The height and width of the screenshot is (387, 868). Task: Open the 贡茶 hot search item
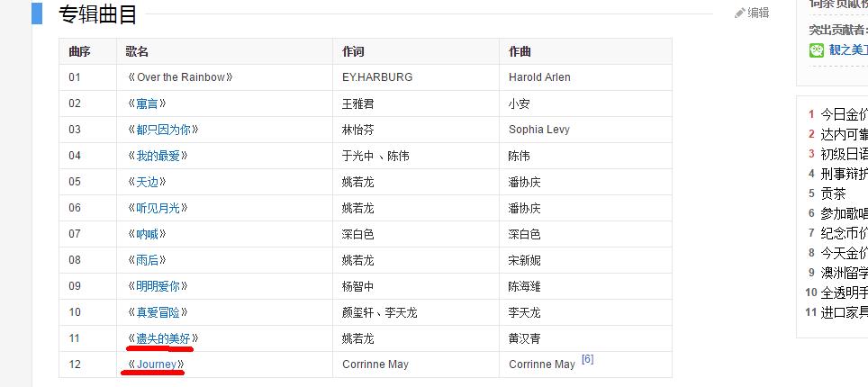pos(833,193)
